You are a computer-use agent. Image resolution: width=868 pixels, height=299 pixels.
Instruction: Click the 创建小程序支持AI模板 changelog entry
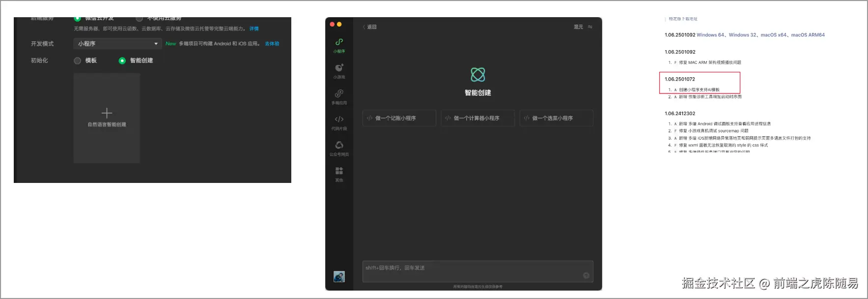[x=699, y=90]
